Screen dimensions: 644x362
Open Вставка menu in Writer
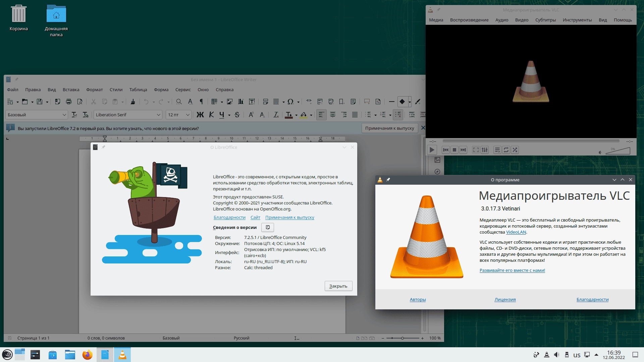71,89
